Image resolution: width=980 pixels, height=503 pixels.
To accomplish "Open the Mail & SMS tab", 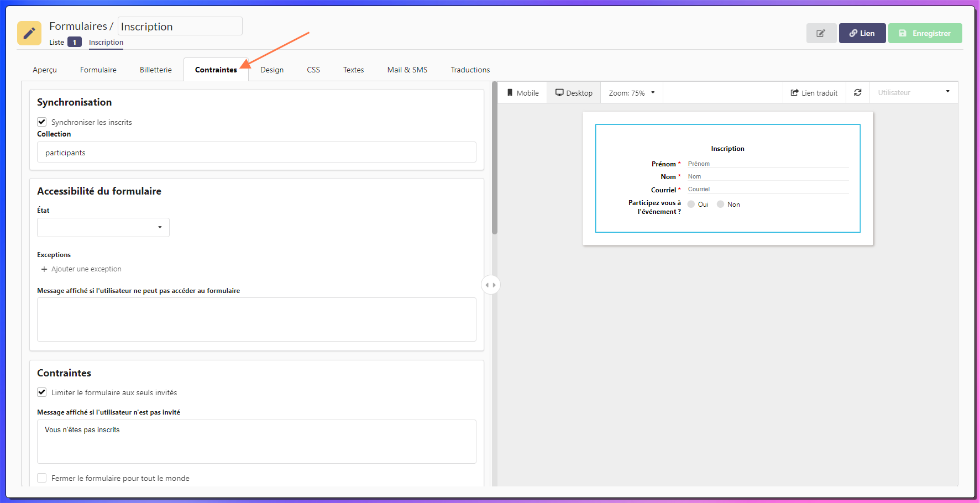I will pos(407,70).
